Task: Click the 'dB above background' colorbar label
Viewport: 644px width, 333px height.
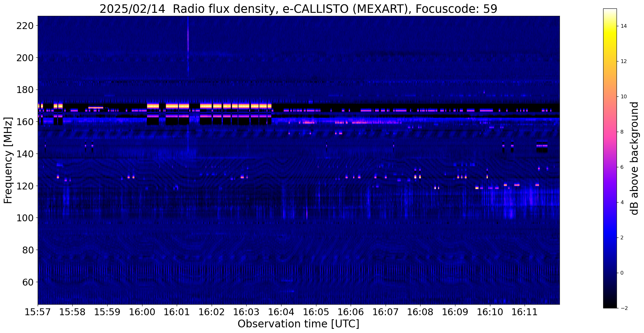Action: 634,158
